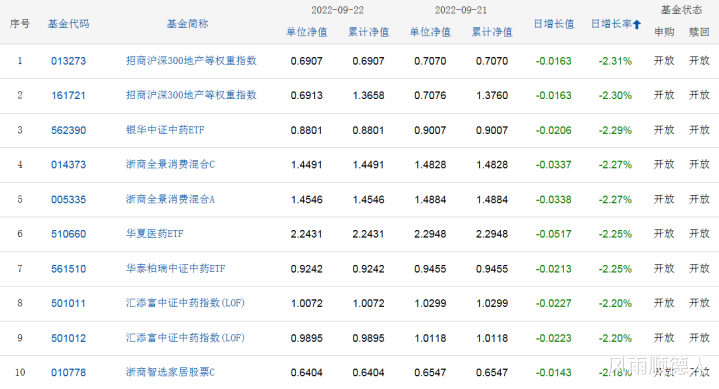
Task: Open fund code 013273
Action: pos(68,61)
